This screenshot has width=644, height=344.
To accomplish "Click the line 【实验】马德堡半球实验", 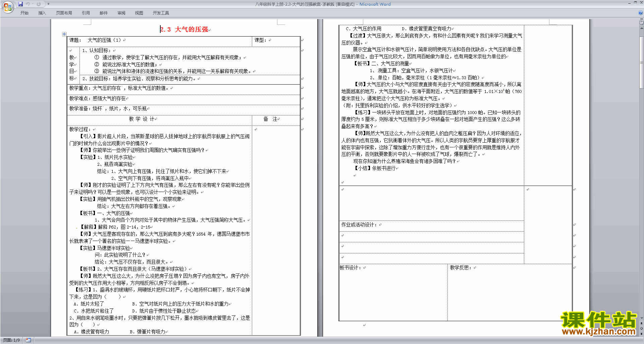I will [105, 248].
